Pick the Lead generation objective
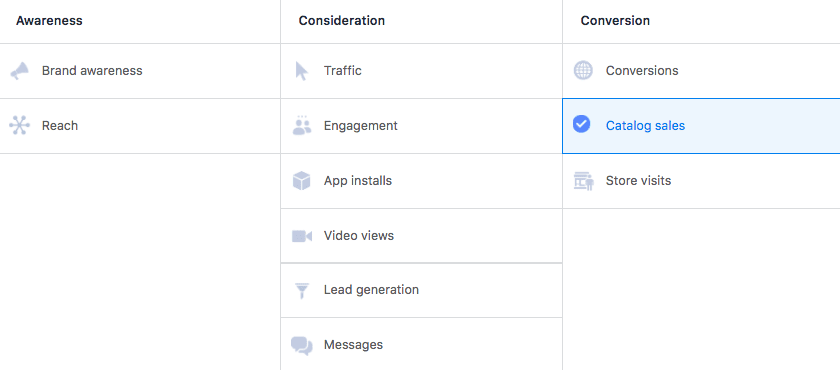Viewport: 840px width, 370px height. click(422, 290)
